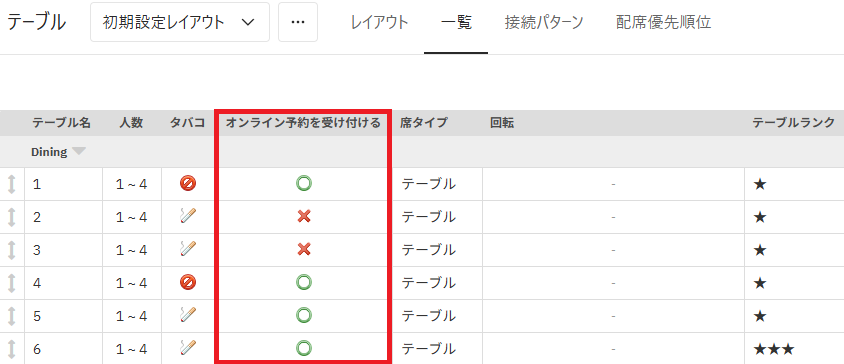Toggle online reservation cross for table 3
Image resolution: width=844 pixels, height=364 pixels.
(x=304, y=249)
